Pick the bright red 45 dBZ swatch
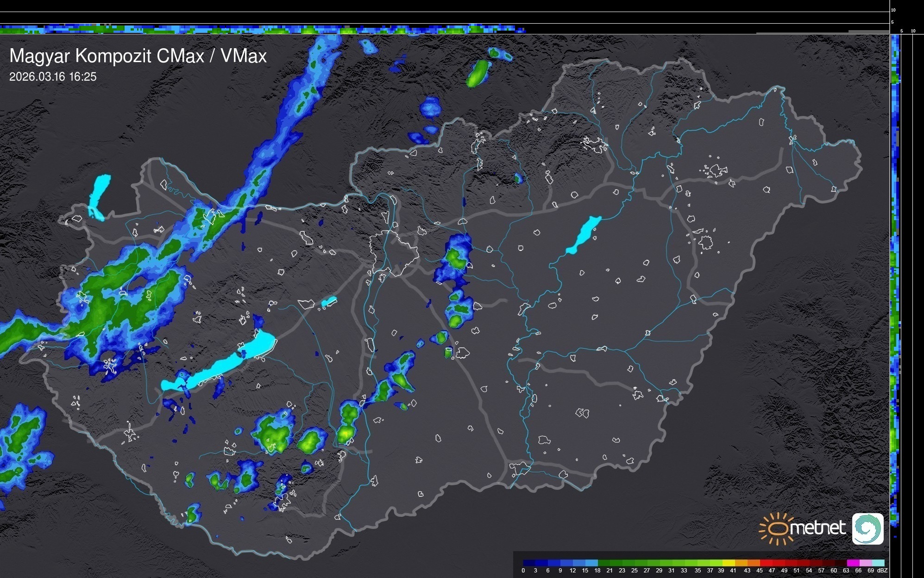Viewport: 924px width, 578px height. click(767, 563)
